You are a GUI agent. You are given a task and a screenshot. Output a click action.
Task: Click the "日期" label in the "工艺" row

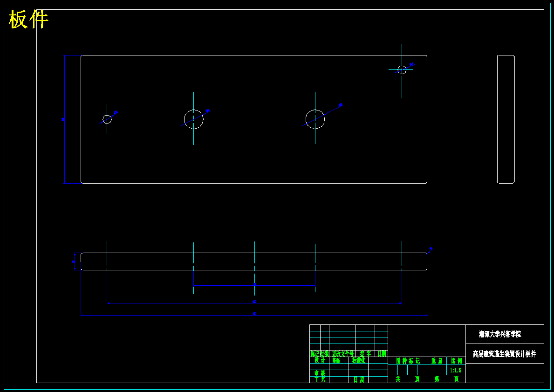pyautogui.click(x=359, y=379)
